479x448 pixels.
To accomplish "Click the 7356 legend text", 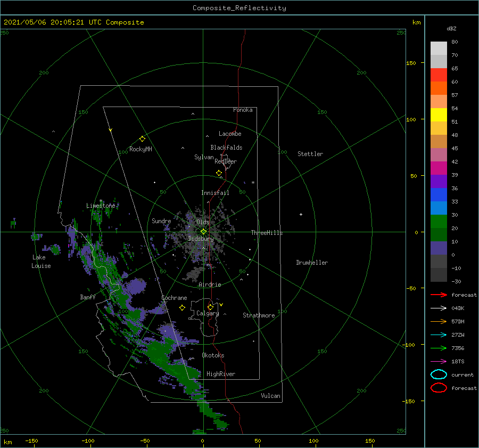I will tap(458, 348).
